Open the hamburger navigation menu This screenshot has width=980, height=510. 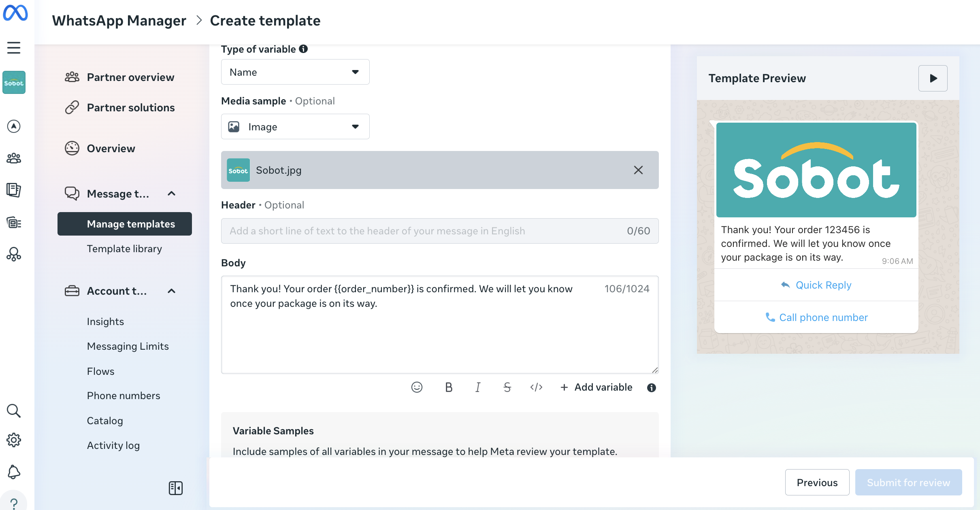tap(14, 47)
